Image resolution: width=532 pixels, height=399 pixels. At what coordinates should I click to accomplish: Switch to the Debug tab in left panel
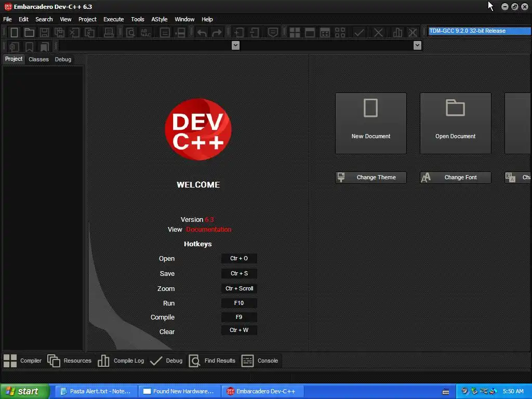pyautogui.click(x=63, y=59)
